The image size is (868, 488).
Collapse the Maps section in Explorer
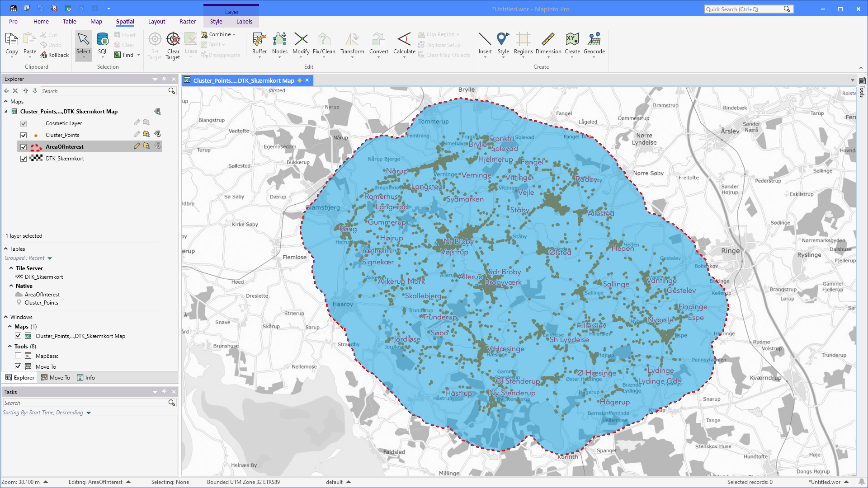point(6,101)
